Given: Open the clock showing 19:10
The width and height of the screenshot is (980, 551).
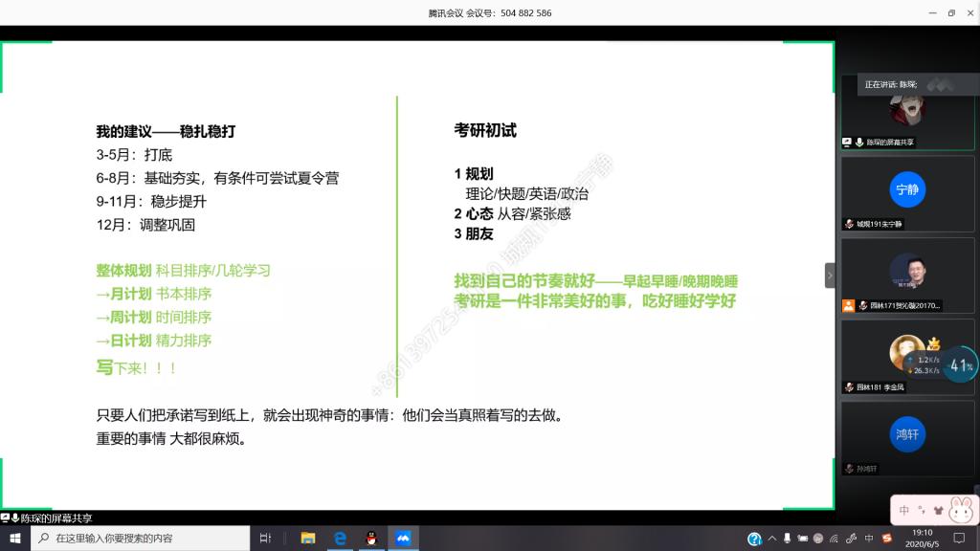Looking at the screenshot, I should (x=922, y=539).
